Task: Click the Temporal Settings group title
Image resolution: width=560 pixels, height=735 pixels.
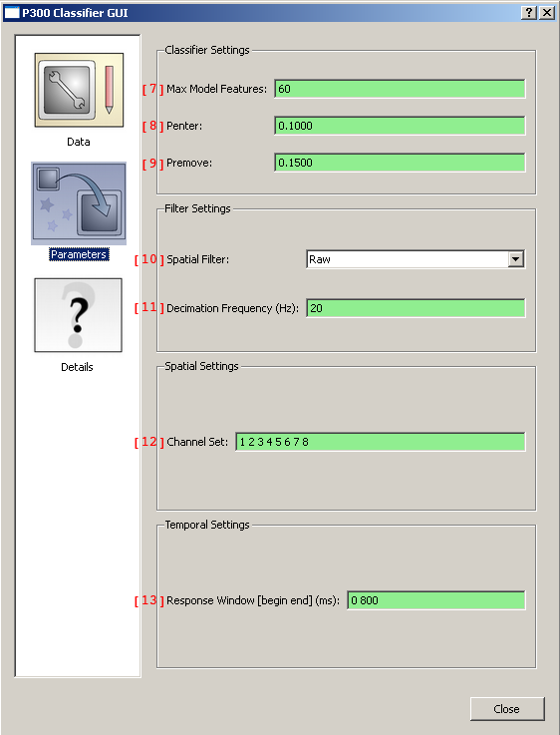Action: pyautogui.click(x=207, y=525)
